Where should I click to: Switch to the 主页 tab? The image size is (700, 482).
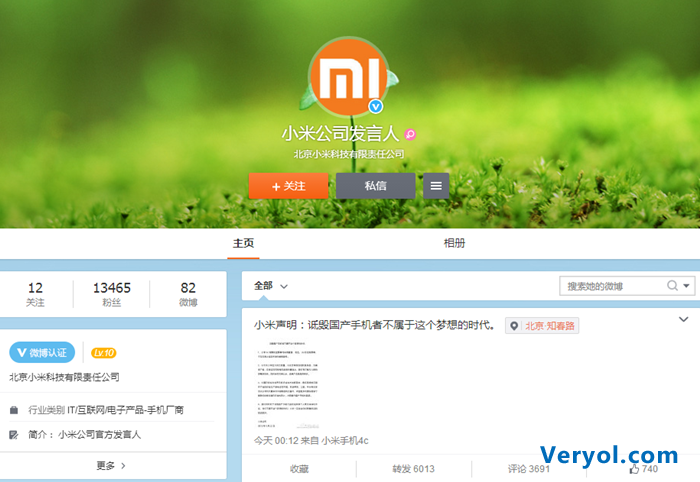(x=243, y=243)
